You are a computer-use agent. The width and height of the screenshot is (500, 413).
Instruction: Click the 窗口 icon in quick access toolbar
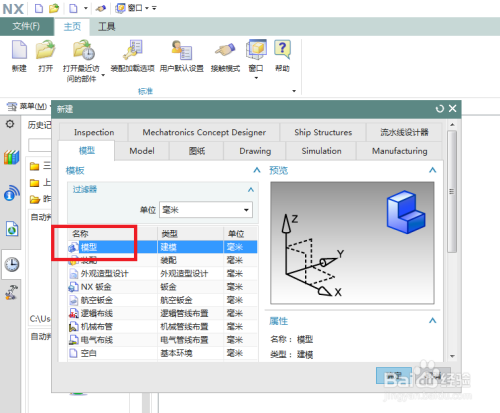tap(120, 8)
